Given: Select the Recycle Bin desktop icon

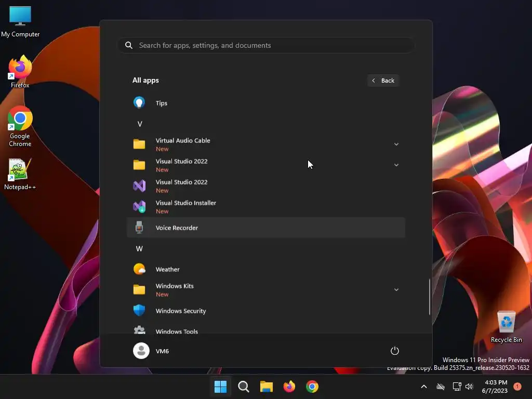Looking at the screenshot, I should click(x=506, y=327).
